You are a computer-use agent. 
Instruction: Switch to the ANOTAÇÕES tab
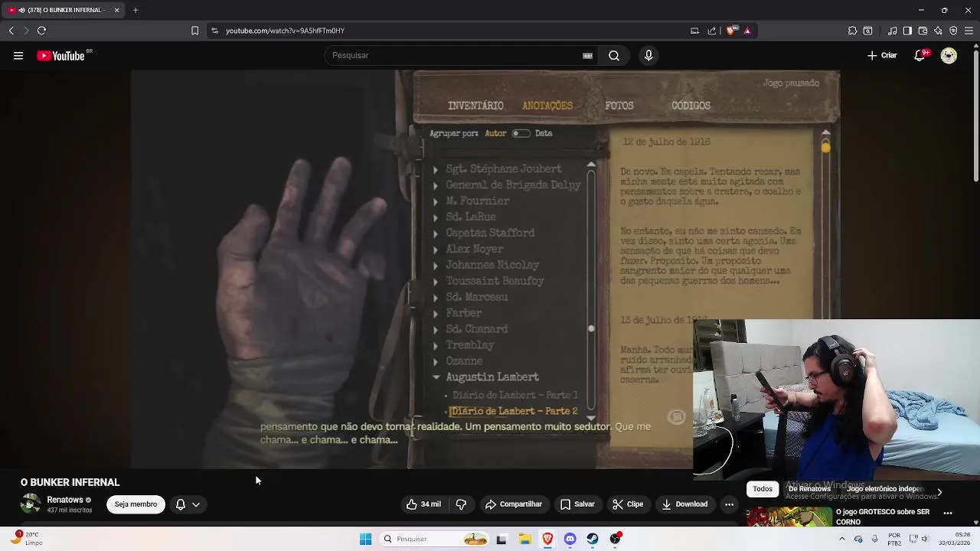tap(547, 106)
